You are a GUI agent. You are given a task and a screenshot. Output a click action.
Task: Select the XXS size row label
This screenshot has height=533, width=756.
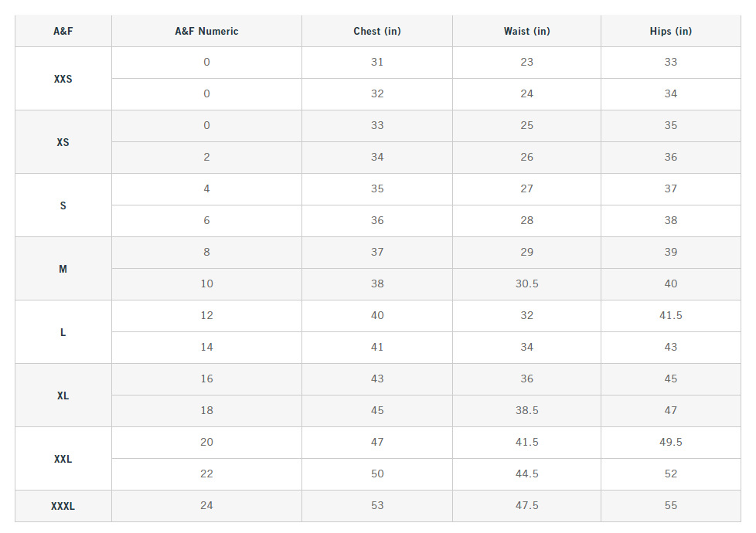(63, 79)
